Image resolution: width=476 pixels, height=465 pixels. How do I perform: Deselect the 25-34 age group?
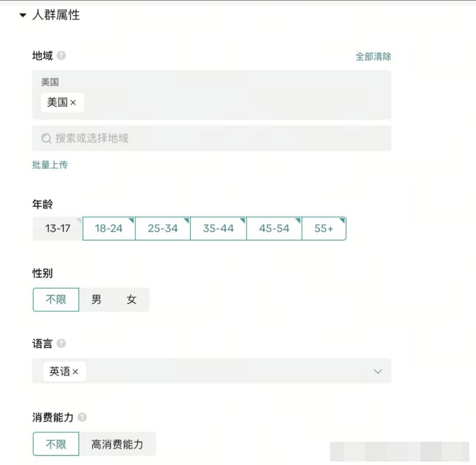pyautogui.click(x=163, y=229)
